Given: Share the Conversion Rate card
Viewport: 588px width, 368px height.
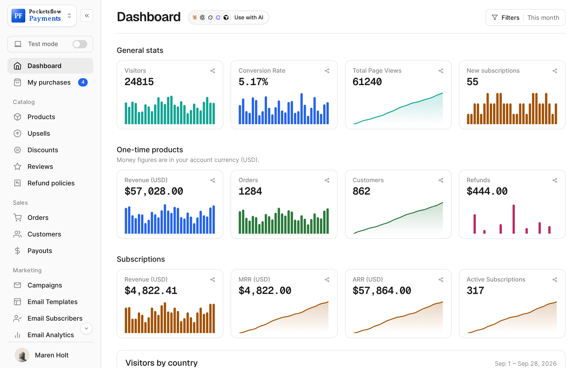Looking at the screenshot, I should tap(327, 71).
